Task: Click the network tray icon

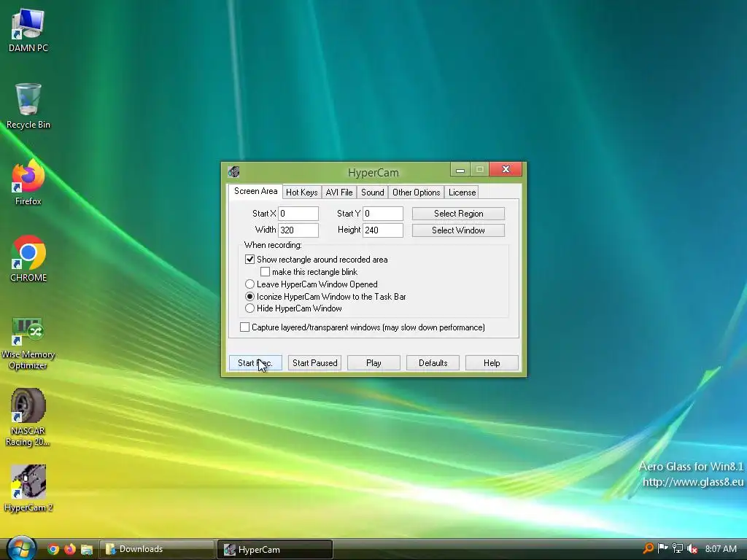Action: (x=677, y=548)
